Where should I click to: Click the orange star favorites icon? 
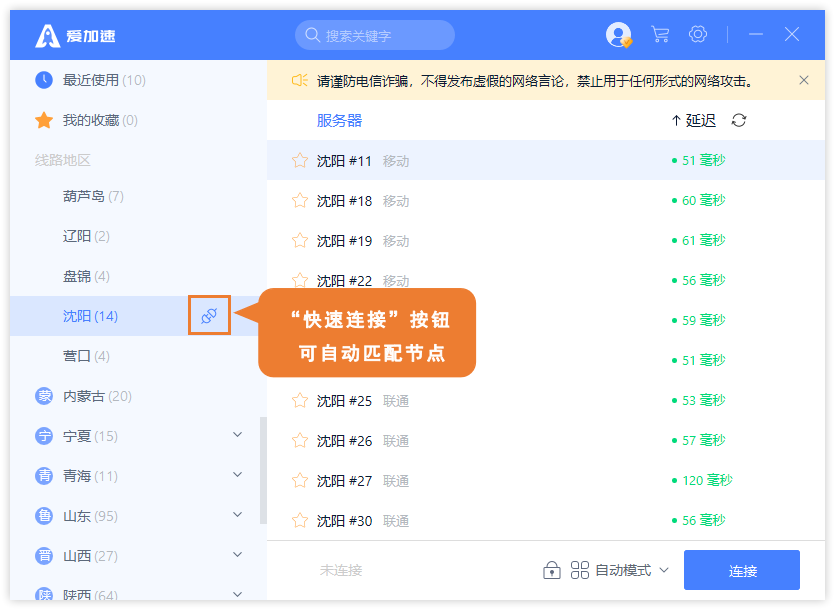coord(44,120)
